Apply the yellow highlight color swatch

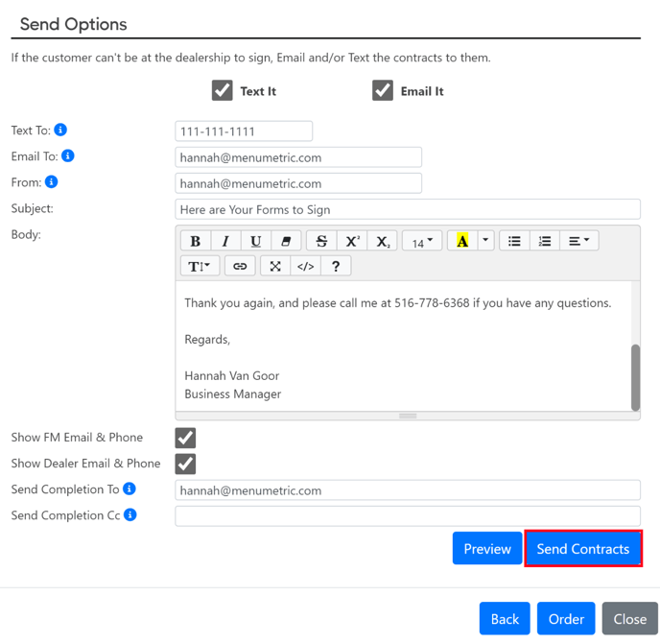[462, 241]
